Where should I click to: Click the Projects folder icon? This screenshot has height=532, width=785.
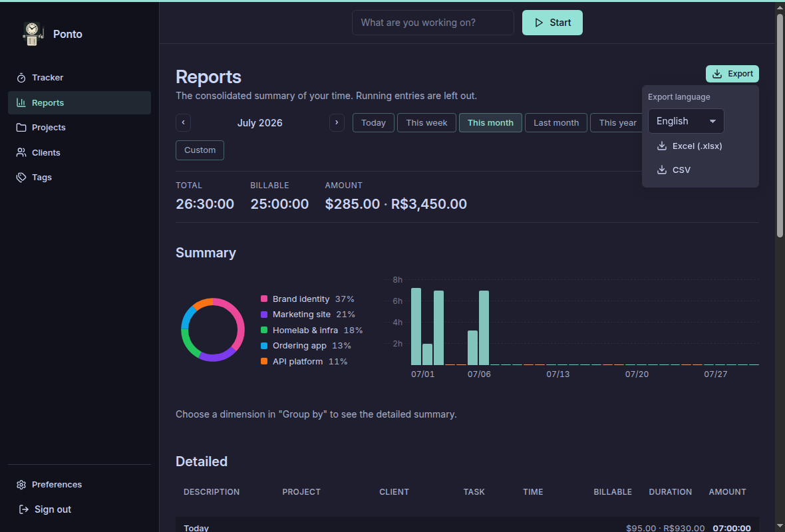pos(21,128)
